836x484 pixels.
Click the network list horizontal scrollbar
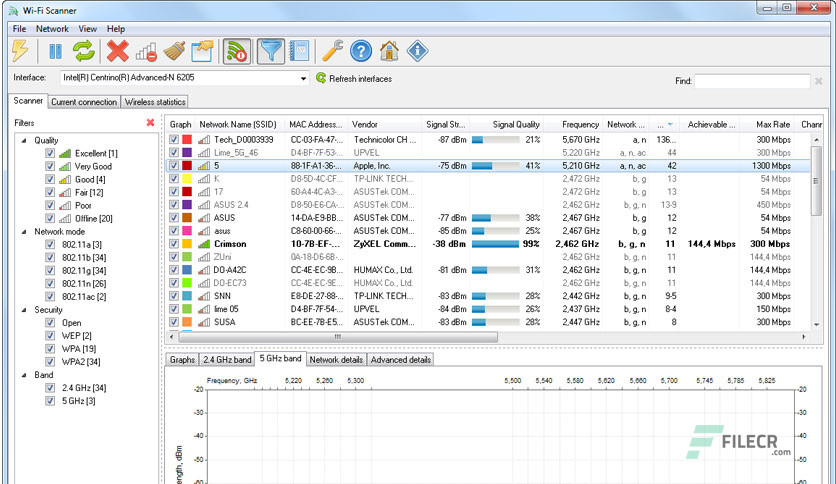338,337
